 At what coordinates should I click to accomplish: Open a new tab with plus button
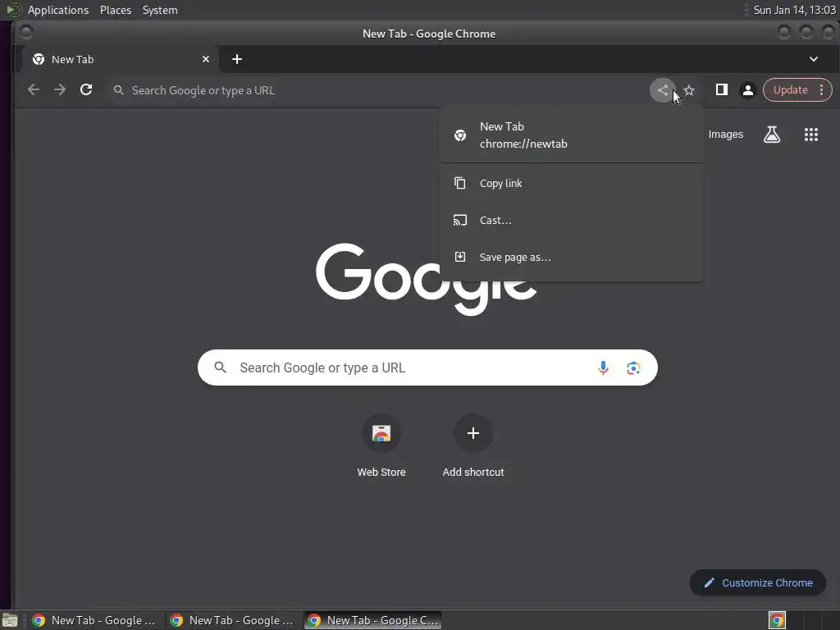click(x=237, y=59)
